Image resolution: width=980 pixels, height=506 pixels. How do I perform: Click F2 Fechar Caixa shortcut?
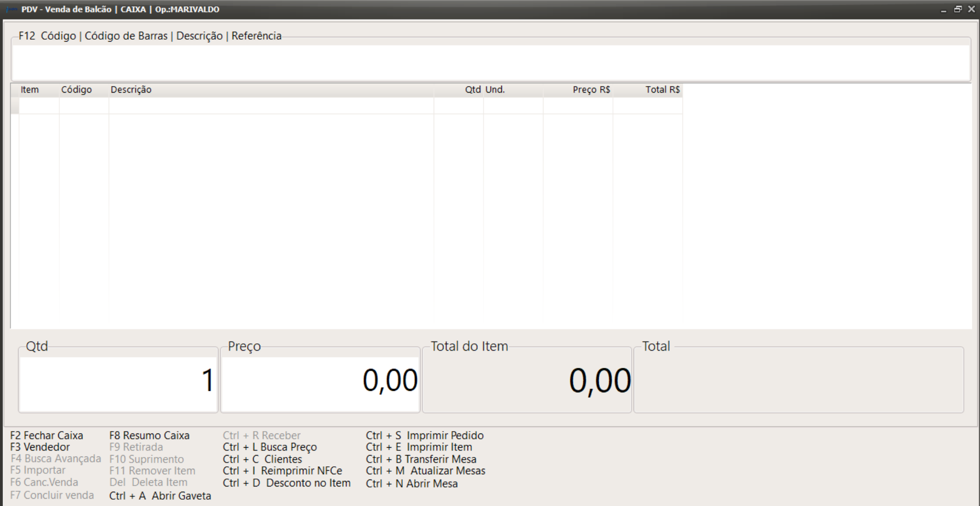click(x=47, y=435)
